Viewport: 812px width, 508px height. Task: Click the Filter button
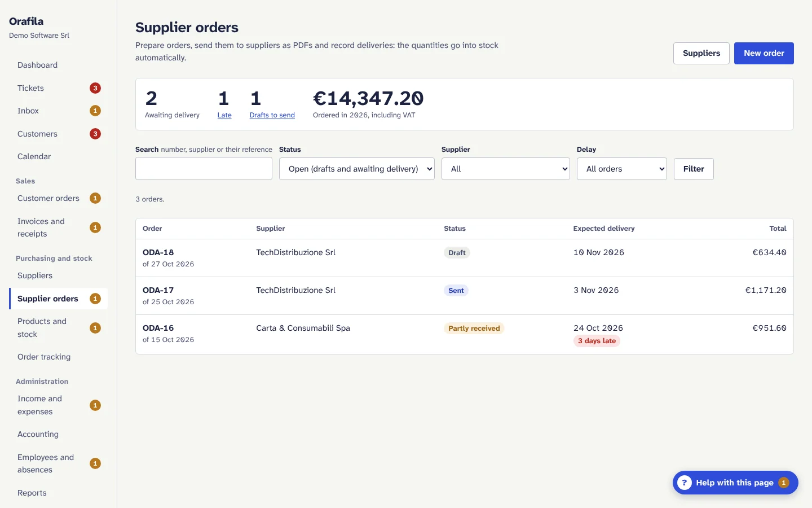pyautogui.click(x=694, y=169)
